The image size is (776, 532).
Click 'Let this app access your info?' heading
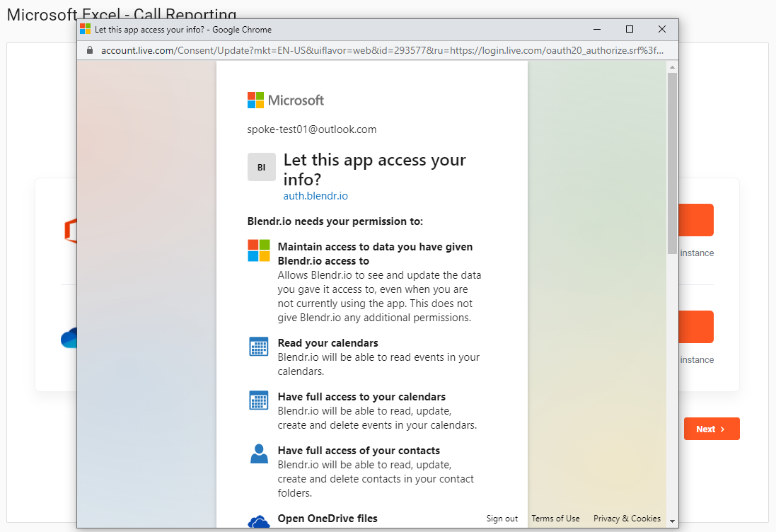pos(375,169)
